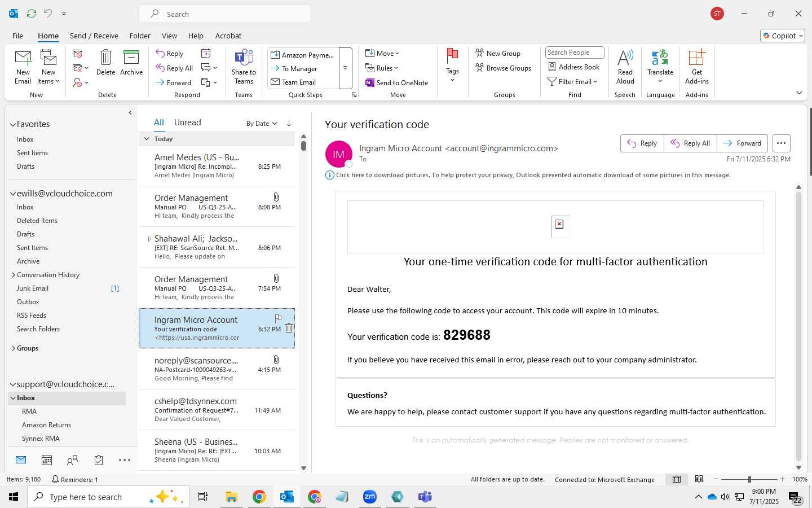Open the Acrobat tab
The height and width of the screenshot is (508, 812).
click(228, 36)
